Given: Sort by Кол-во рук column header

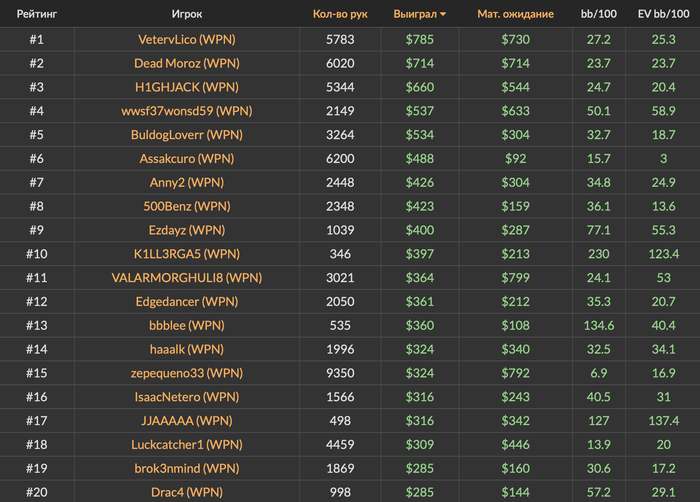Looking at the screenshot, I should click(340, 14).
